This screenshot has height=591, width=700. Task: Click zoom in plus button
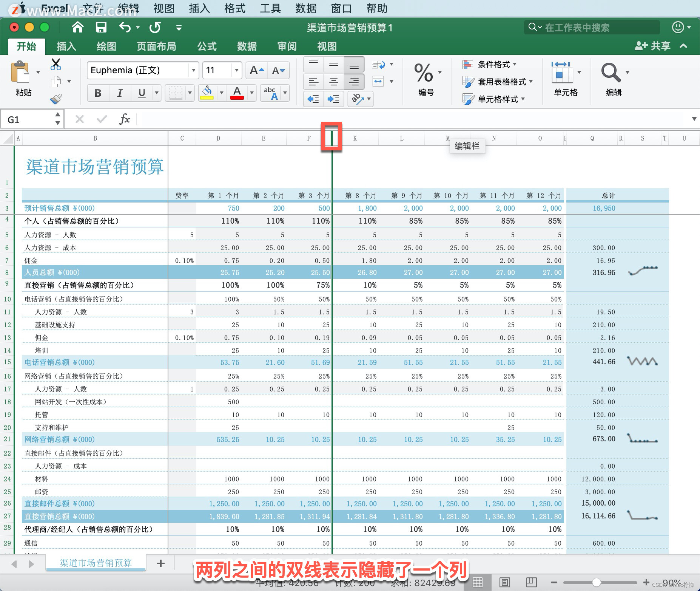click(x=646, y=582)
